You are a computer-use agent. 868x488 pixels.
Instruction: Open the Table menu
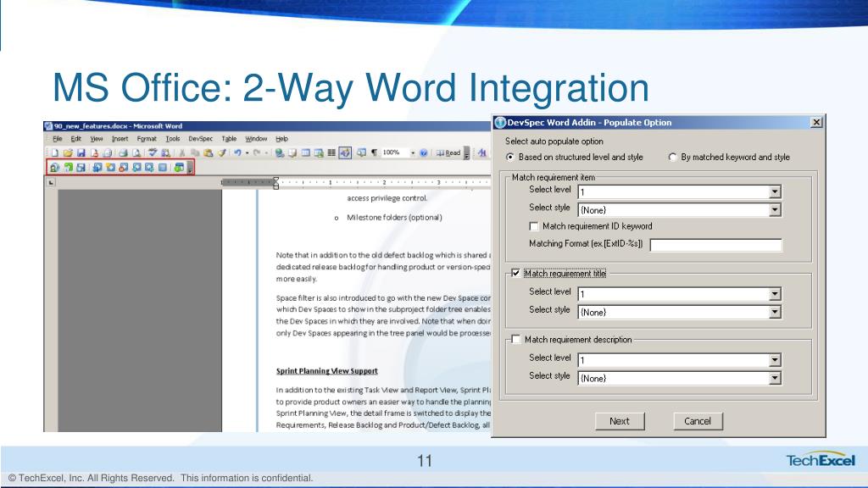(229, 139)
